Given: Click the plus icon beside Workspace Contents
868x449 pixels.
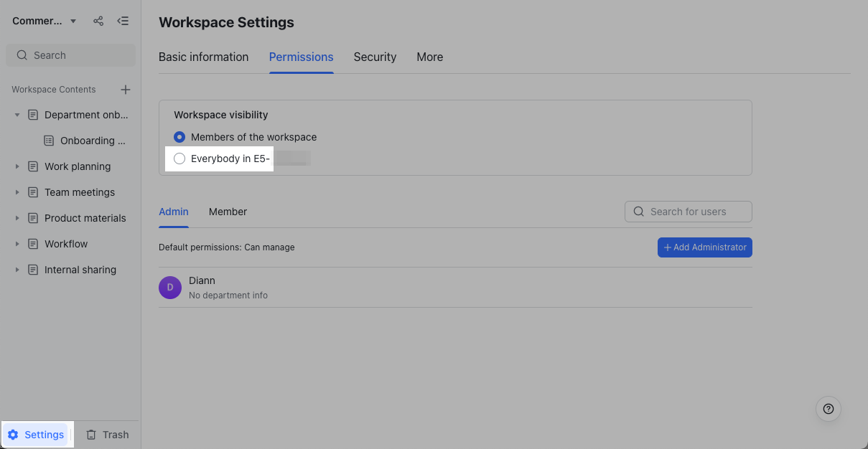Looking at the screenshot, I should [x=126, y=90].
